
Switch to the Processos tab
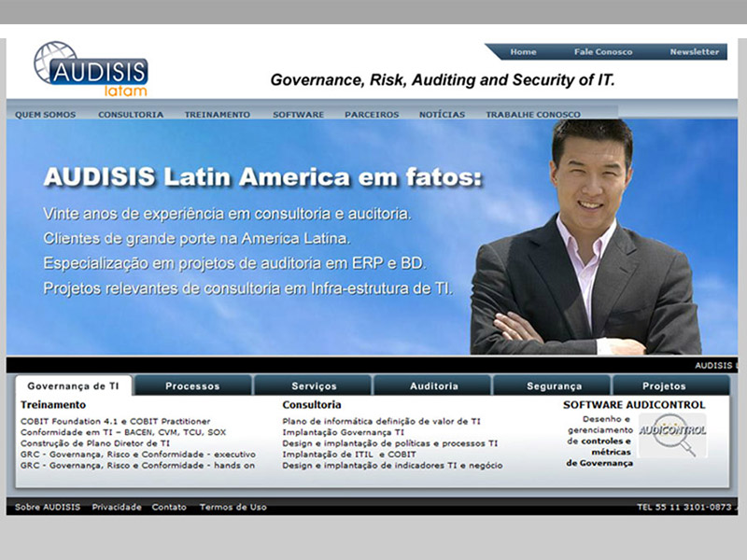[x=192, y=385]
